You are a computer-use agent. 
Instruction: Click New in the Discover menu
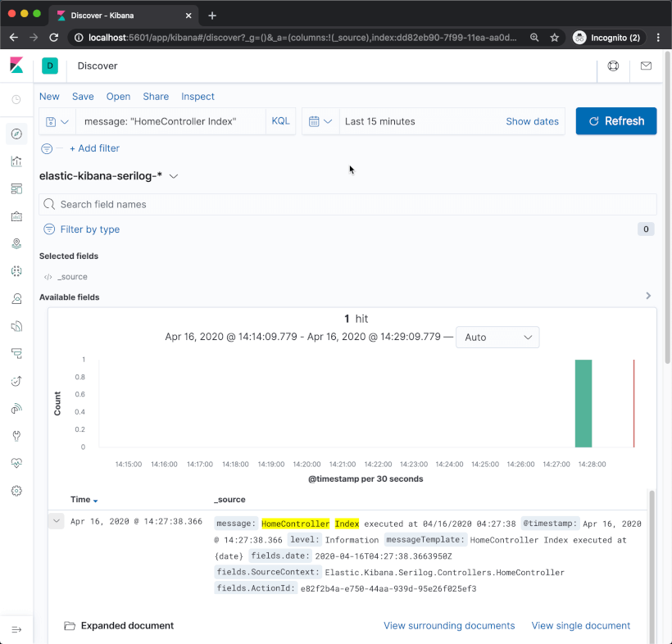[49, 97]
